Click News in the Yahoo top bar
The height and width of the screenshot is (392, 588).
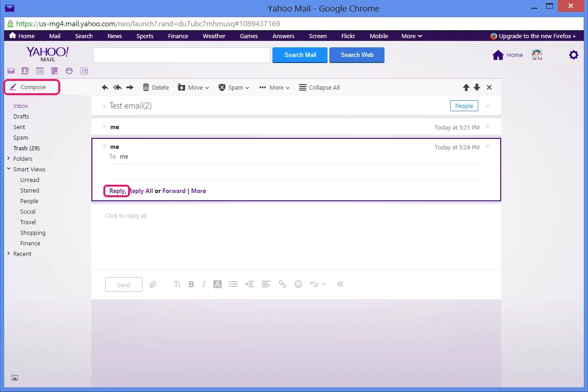[115, 36]
